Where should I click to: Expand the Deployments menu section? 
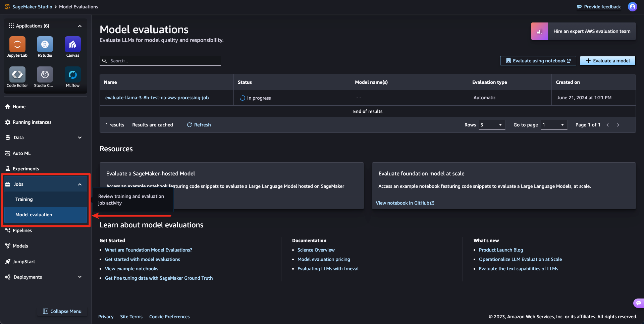[x=80, y=277]
